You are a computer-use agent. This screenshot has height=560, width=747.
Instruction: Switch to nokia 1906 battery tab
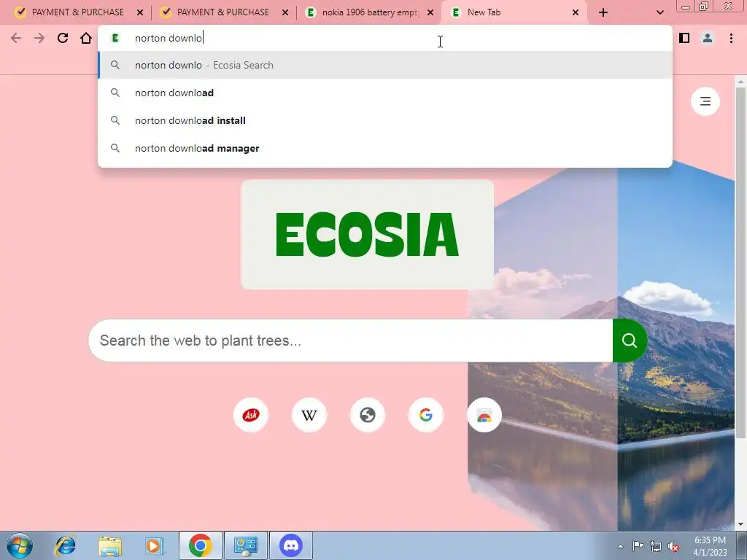370,12
